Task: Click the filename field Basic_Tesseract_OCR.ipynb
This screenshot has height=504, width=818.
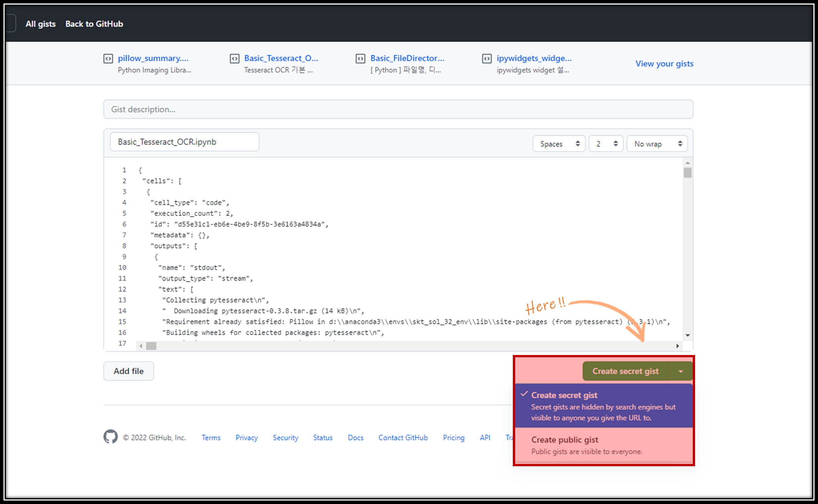Action: [x=185, y=142]
